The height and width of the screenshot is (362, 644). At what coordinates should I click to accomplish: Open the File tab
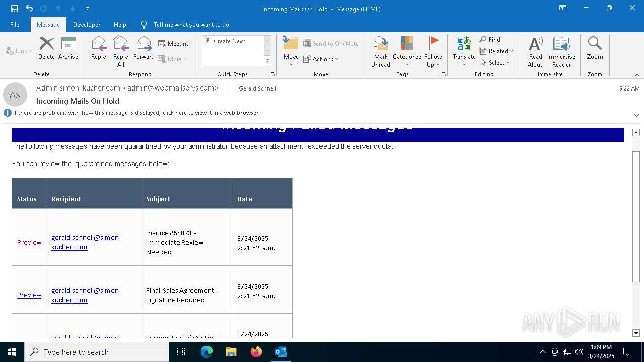(x=15, y=25)
